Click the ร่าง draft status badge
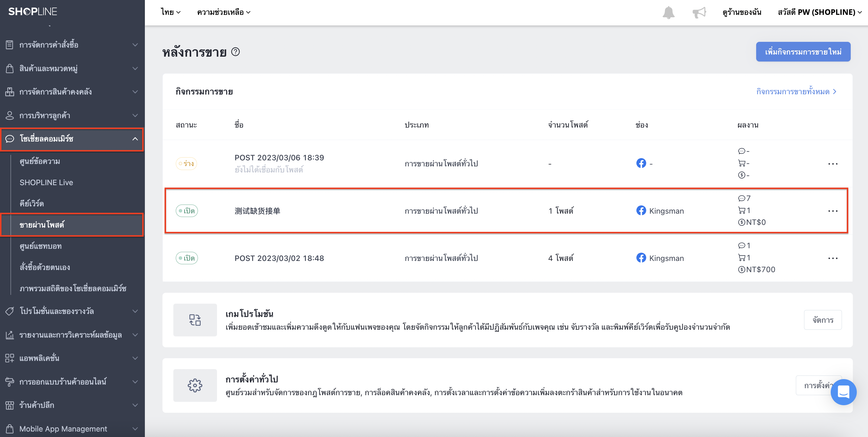The height and width of the screenshot is (437, 868). click(x=186, y=164)
